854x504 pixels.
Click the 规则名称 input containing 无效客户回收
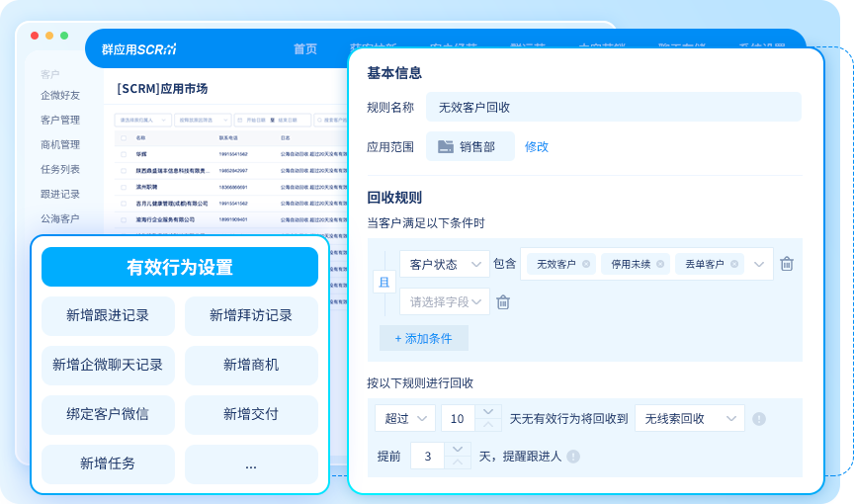coord(613,107)
